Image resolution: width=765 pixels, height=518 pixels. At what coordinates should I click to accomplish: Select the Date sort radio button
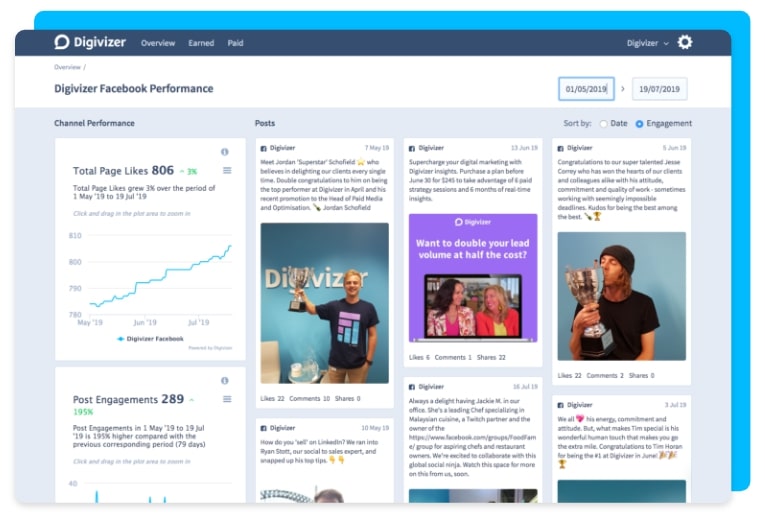[x=604, y=124]
